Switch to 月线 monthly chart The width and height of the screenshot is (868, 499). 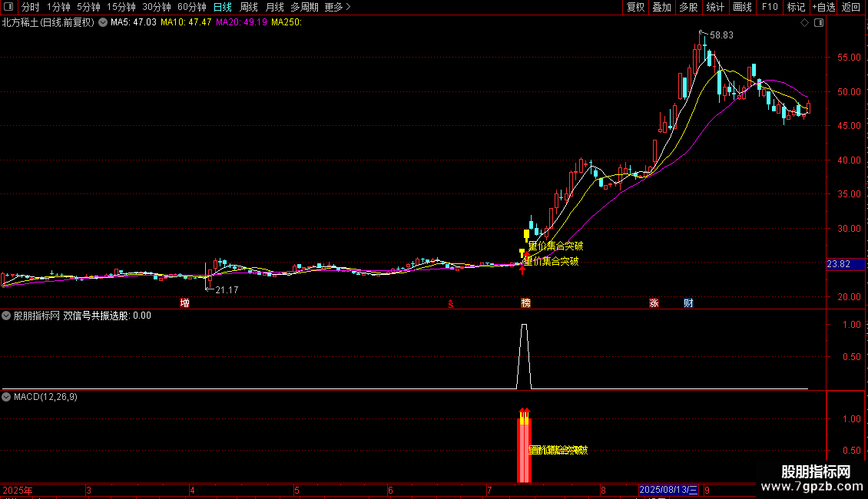click(x=274, y=7)
